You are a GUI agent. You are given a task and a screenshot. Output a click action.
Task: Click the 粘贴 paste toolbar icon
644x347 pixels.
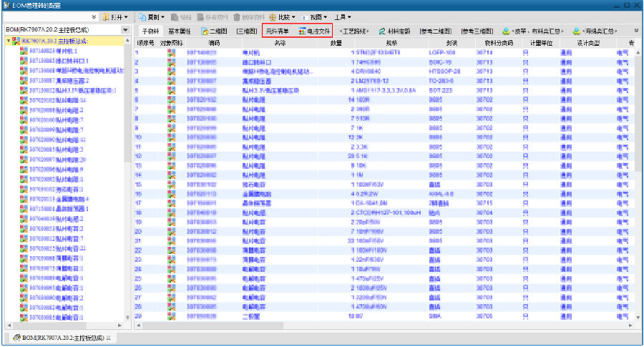point(175,16)
